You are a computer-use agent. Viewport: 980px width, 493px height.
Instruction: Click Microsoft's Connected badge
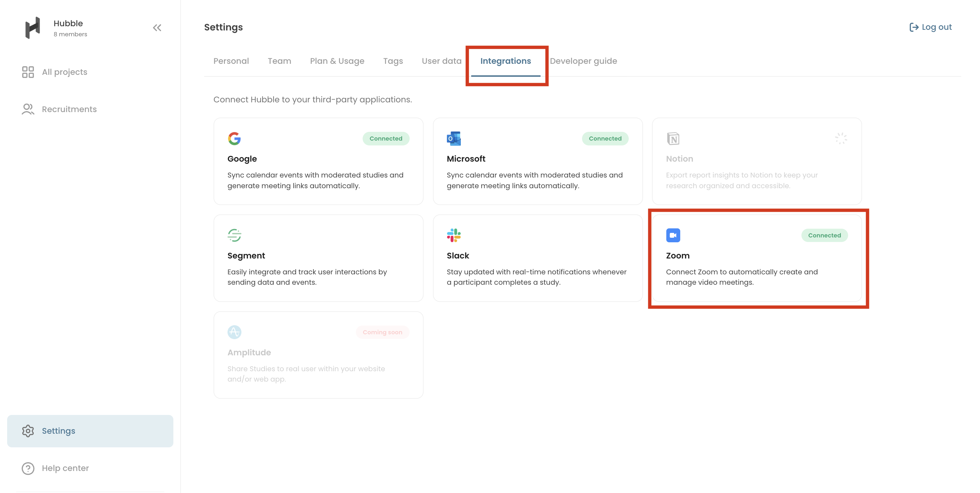(x=605, y=138)
